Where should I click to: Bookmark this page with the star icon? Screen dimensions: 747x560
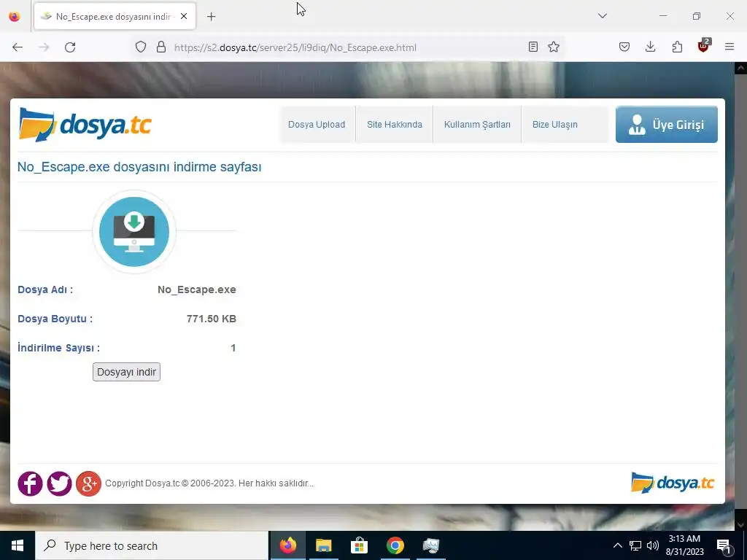[554, 47]
